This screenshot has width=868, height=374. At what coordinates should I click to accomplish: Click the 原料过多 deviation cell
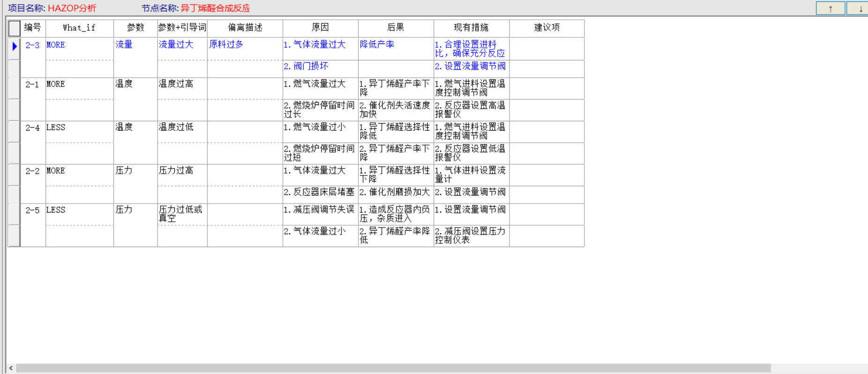[245, 49]
